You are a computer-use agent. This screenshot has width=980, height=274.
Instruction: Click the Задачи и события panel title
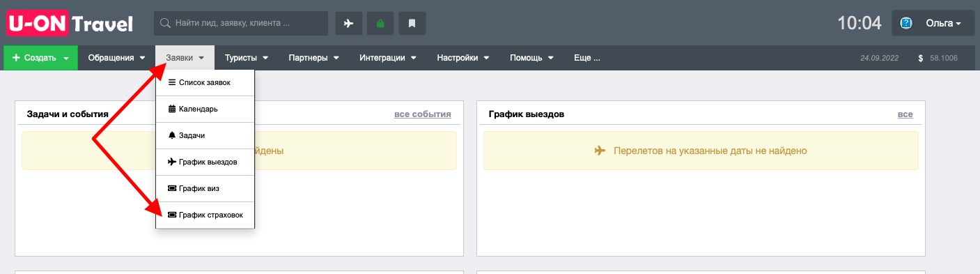click(68, 114)
